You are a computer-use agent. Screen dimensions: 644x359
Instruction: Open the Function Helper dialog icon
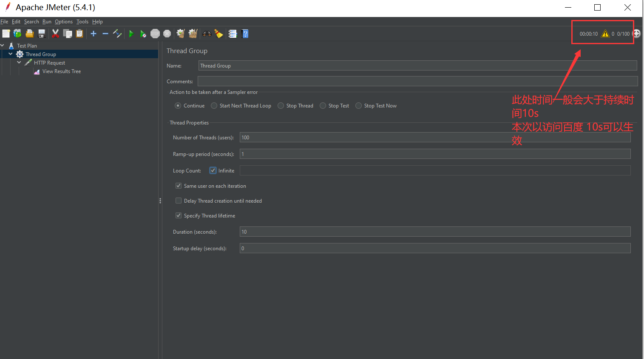233,34
